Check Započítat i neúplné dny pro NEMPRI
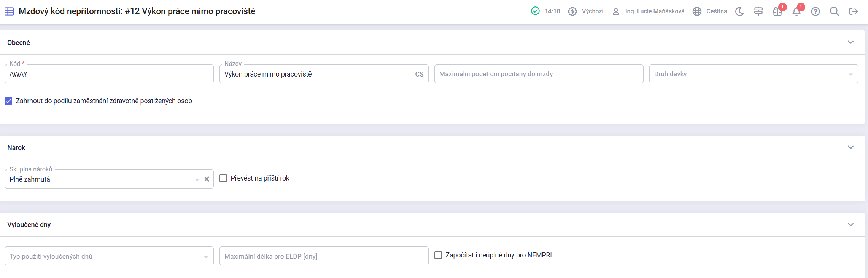The width and height of the screenshot is (868, 278). point(438,255)
